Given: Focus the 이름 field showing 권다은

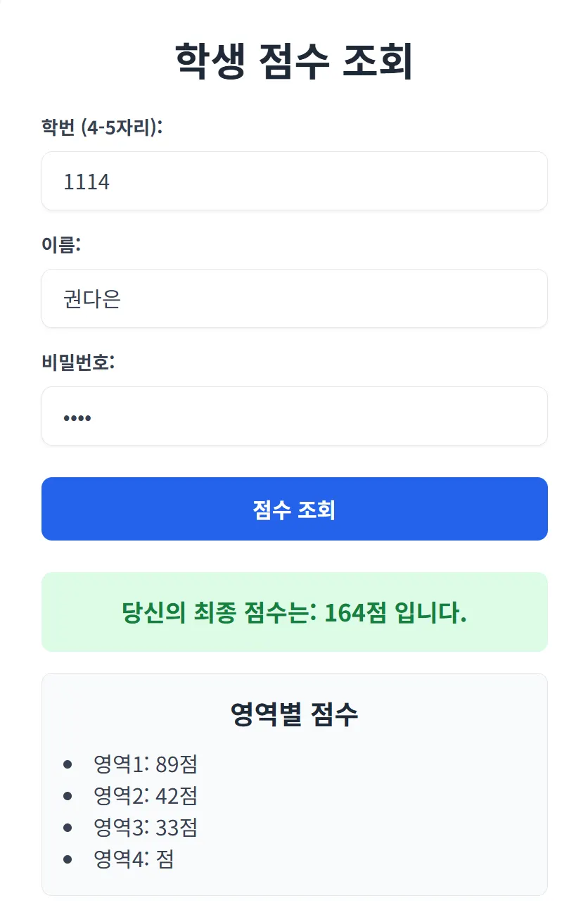Looking at the screenshot, I should [295, 299].
